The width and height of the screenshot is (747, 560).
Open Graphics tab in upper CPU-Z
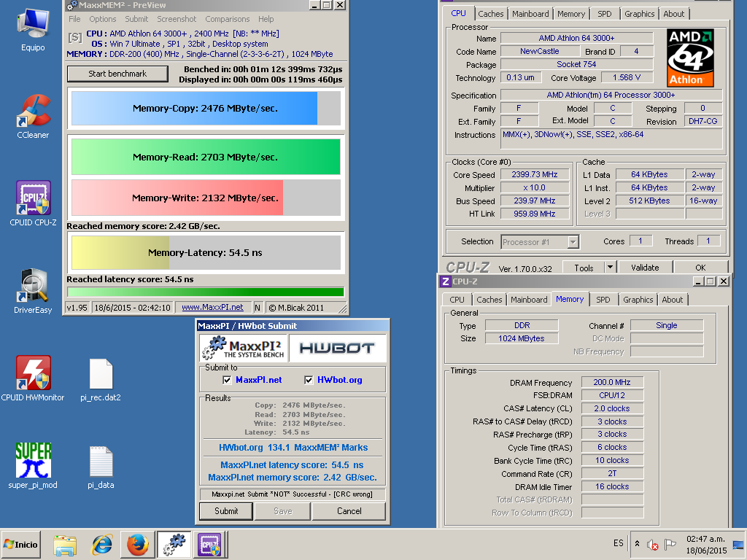click(x=639, y=14)
